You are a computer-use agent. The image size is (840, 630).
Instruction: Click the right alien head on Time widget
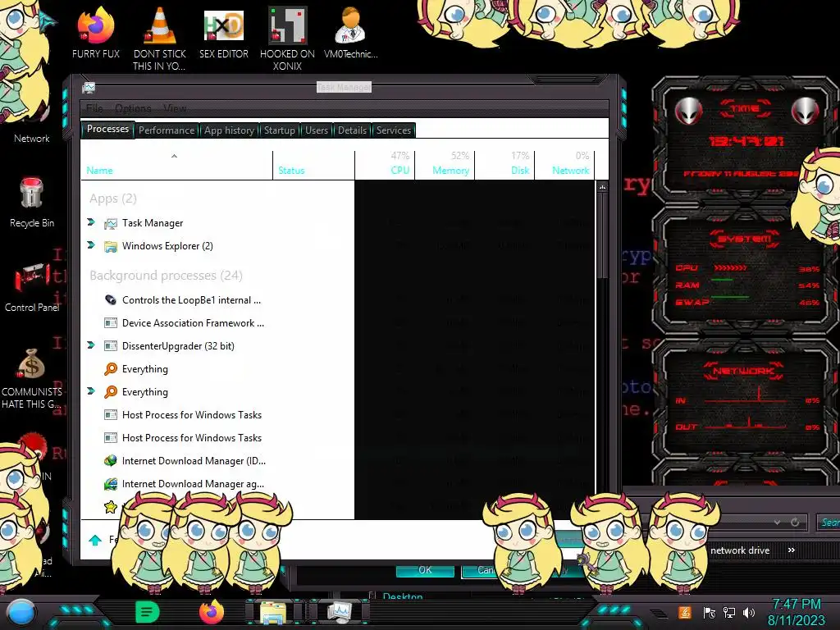tap(806, 112)
